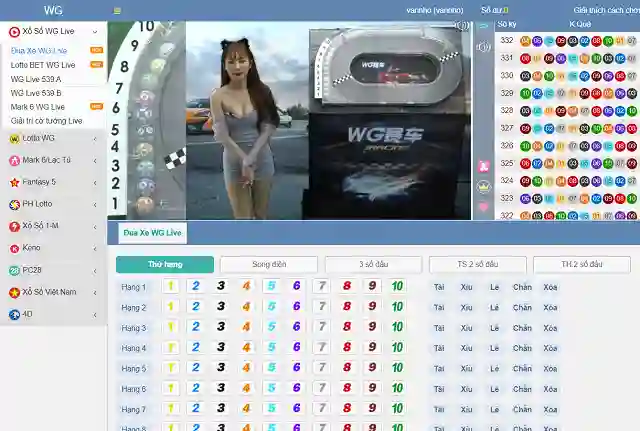
Task: Click the top blue icon in video side strip
Action: point(484,26)
